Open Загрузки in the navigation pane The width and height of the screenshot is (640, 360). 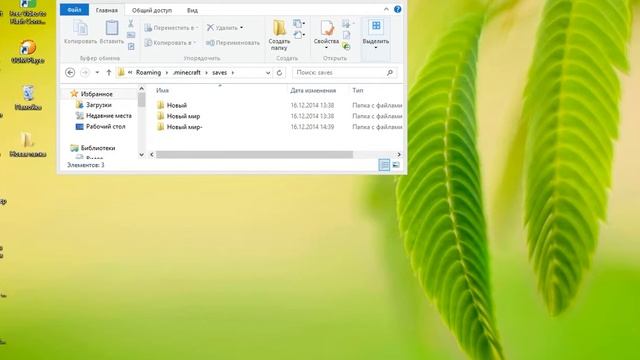[98, 105]
